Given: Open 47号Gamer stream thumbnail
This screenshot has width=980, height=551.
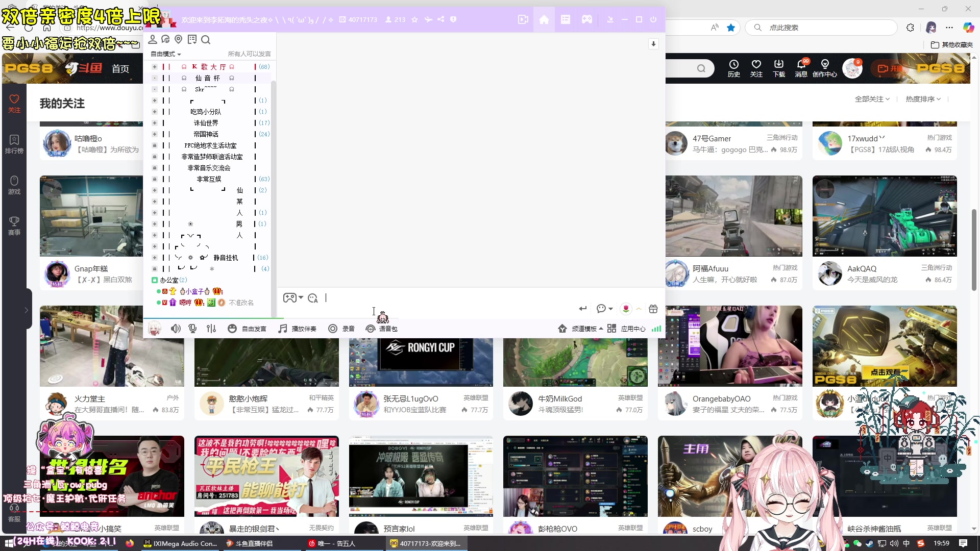Looking at the screenshot, I should click(734, 124).
